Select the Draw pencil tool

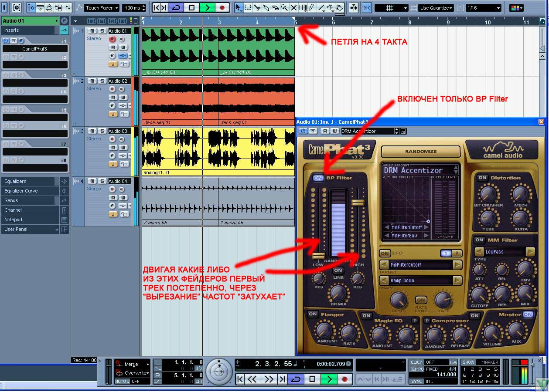(312, 8)
